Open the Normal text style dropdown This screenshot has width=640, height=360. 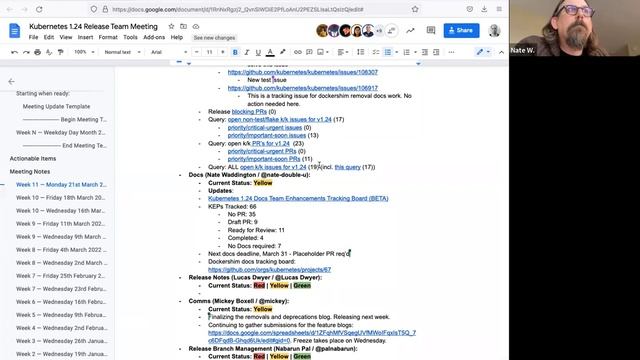point(122,52)
